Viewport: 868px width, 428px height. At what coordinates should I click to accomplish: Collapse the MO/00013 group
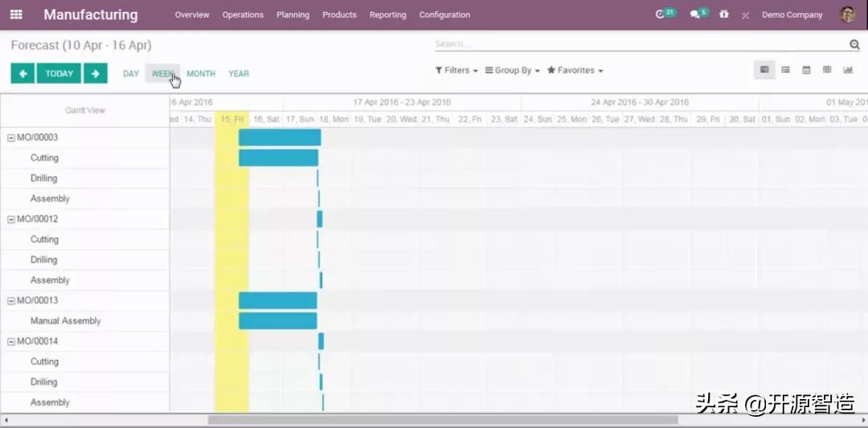(10, 301)
